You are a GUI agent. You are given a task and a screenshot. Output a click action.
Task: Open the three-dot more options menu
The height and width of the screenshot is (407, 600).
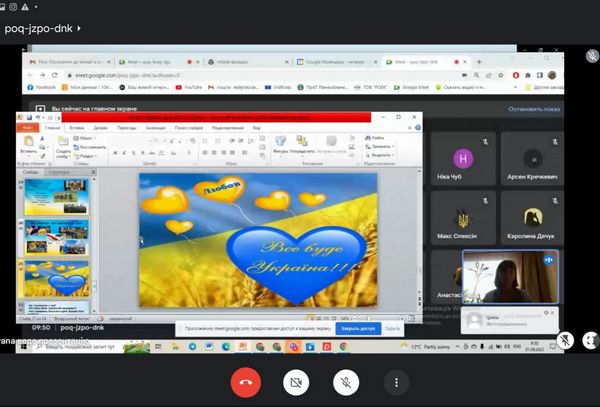[x=396, y=382]
